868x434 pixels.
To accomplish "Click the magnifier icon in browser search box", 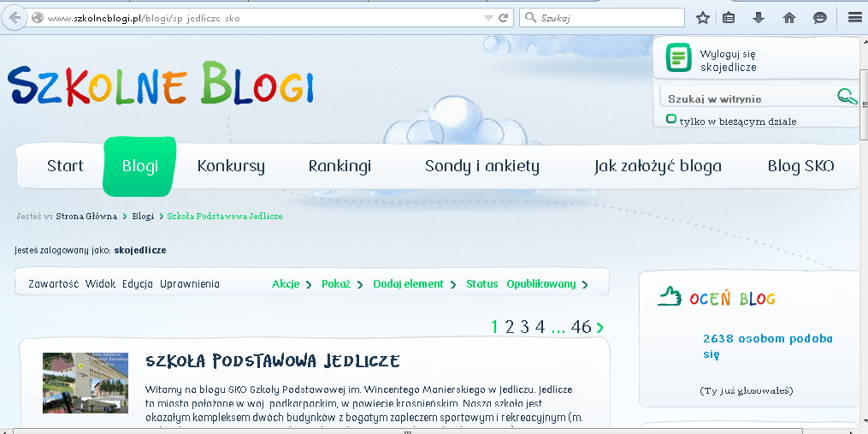I will point(529,18).
